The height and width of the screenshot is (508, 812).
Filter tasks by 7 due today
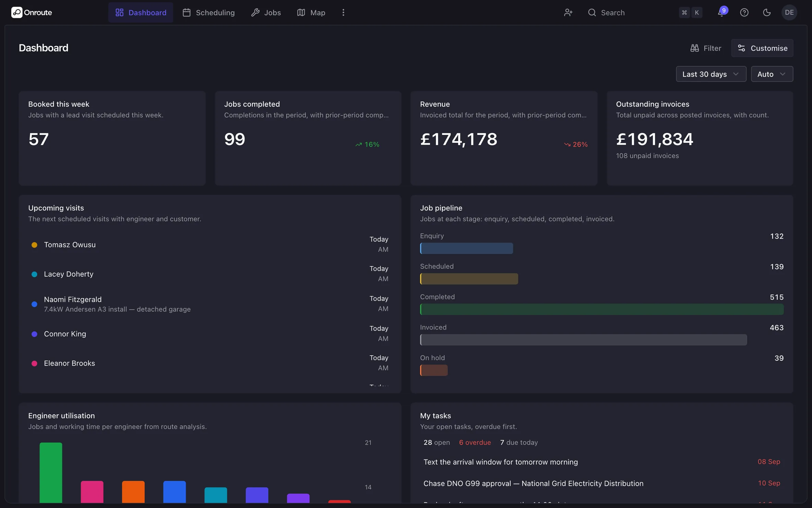click(x=519, y=442)
